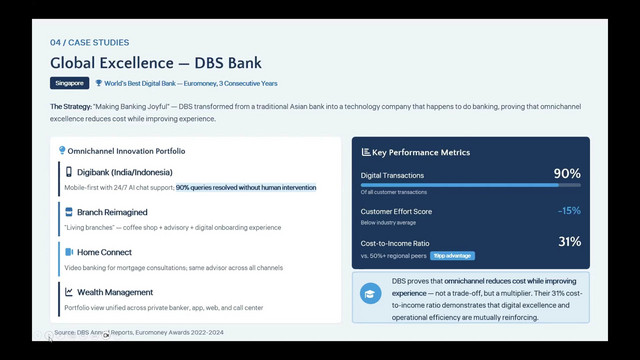
Task: Click the line chart icon next to Wealth Management
Action: (69, 292)
